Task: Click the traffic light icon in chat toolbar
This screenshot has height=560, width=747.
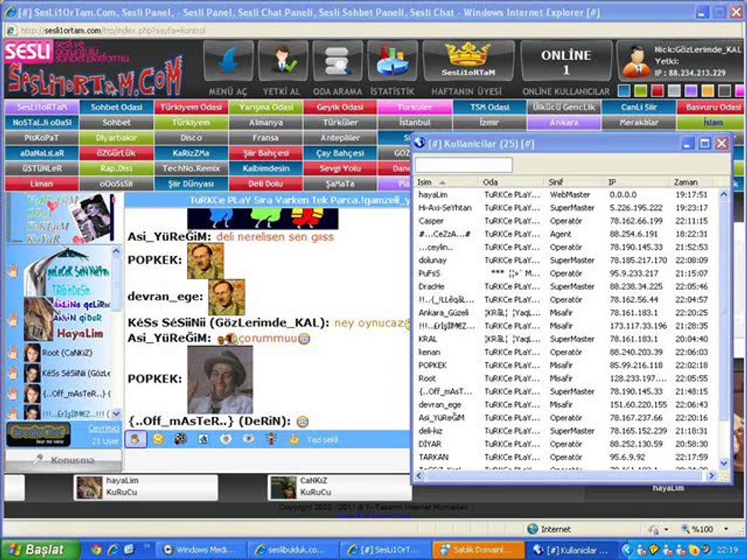Action: 271,439
